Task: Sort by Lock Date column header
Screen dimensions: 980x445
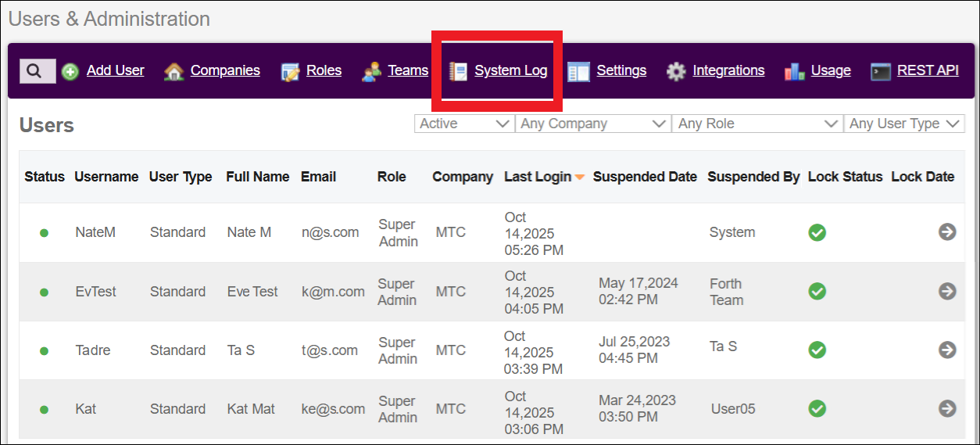Action: (x=923, y=177)
